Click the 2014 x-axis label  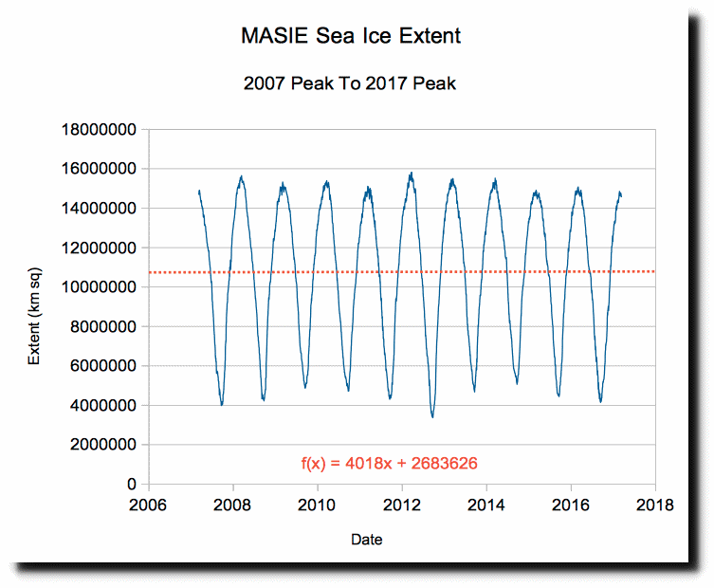tap(485, 505)
